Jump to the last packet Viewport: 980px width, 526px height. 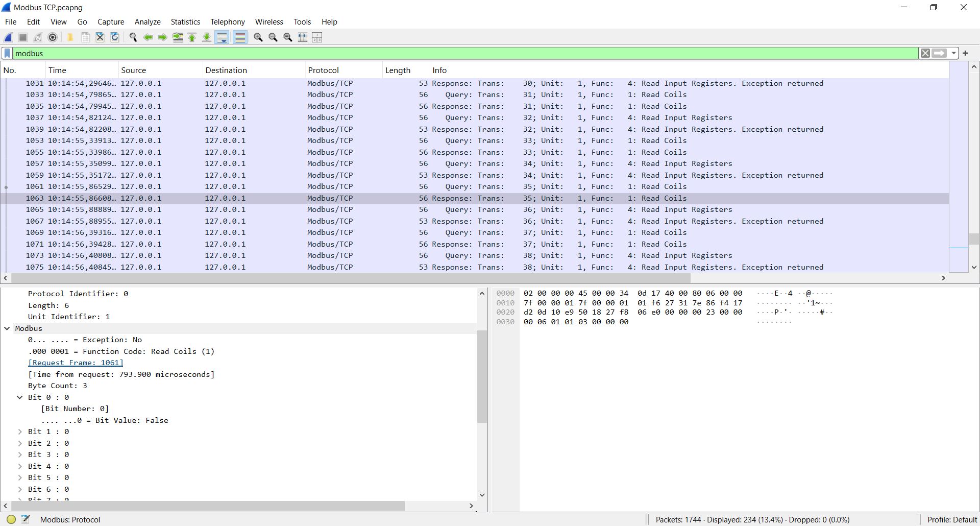tap(207, 37)
